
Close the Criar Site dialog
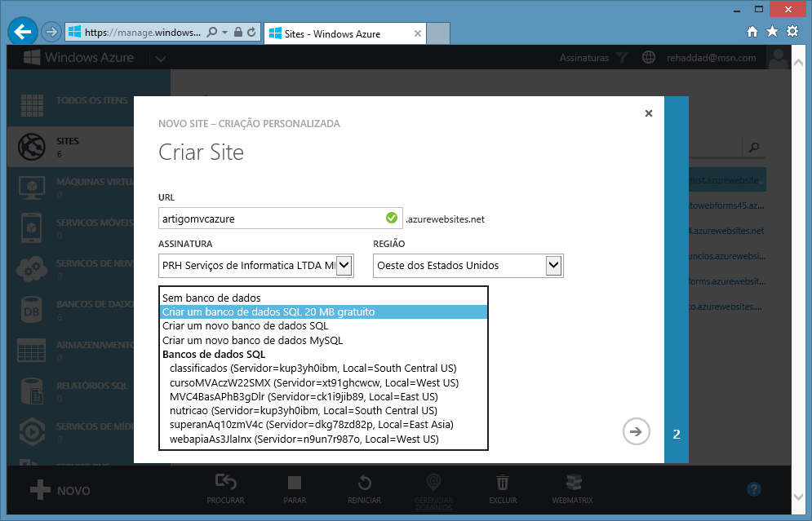pyautogui.click(x=648, y=113)
